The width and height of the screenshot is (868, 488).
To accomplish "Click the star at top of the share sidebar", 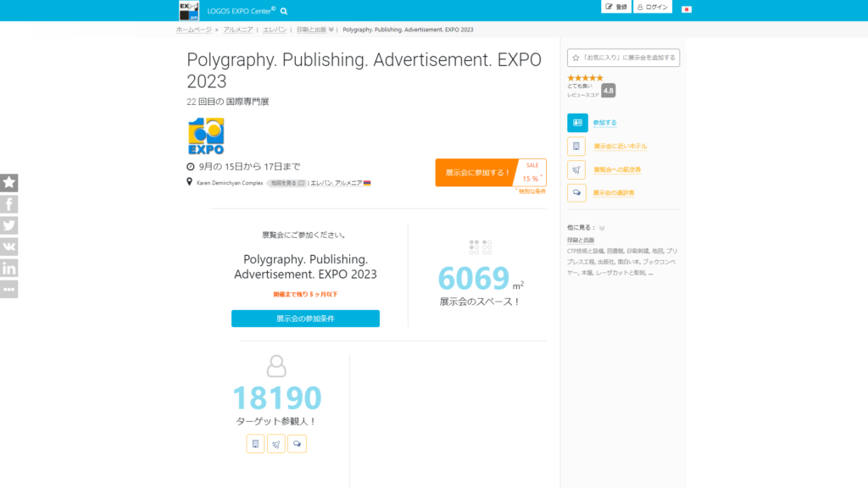I will pos(9,182).
